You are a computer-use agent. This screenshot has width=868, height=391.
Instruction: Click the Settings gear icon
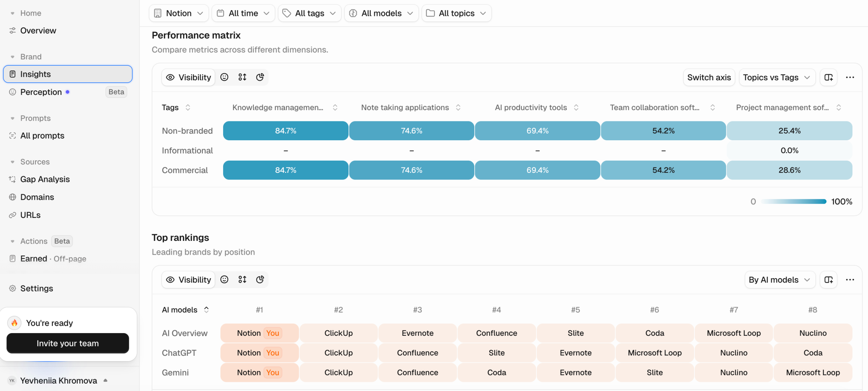13,288
